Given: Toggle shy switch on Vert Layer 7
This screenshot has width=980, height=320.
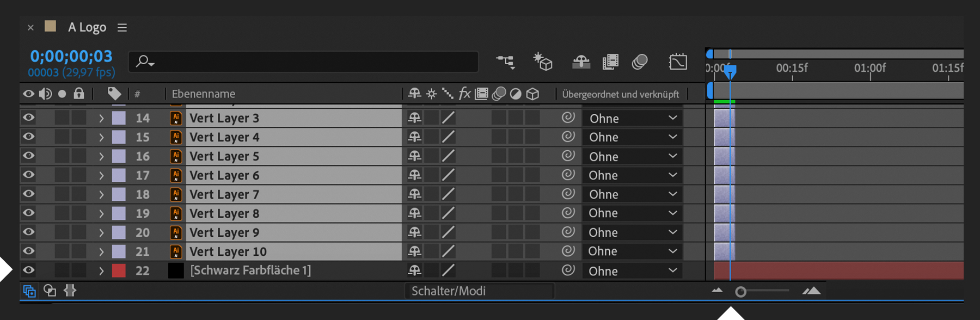Looking at the screenshot, I should pyautogui.click(x=415, y=194).
